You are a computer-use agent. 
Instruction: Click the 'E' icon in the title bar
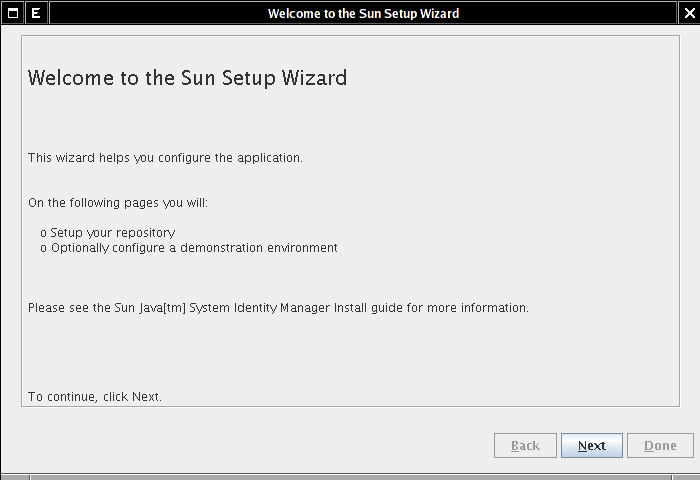coord(36,13)
